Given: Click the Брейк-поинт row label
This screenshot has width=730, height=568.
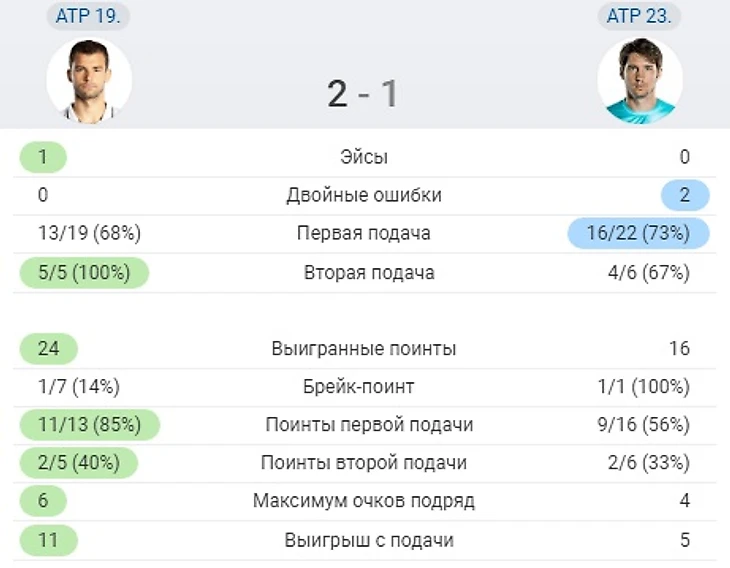Looking at the screenshot, I should click(x=364, y=387).
